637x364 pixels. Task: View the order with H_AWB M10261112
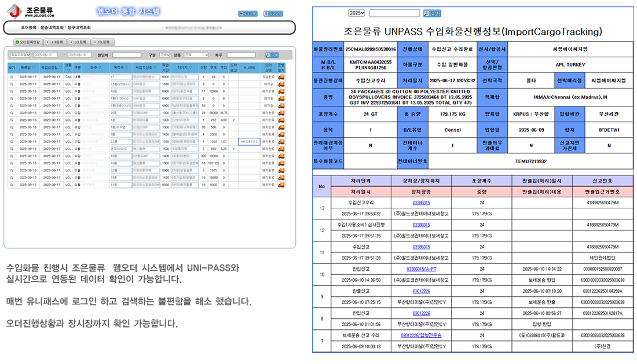[x=12, y=142]
